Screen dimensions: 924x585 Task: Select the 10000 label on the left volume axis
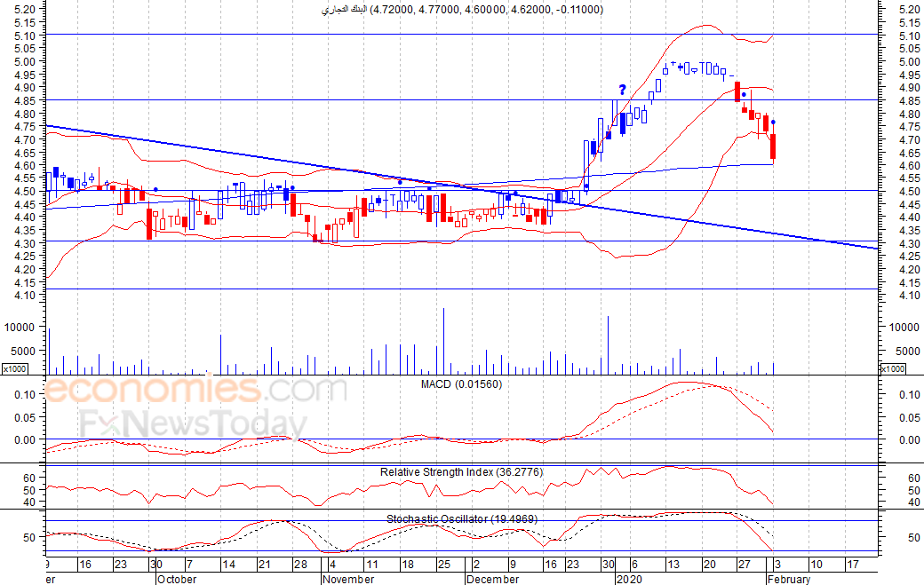point(20,328)
